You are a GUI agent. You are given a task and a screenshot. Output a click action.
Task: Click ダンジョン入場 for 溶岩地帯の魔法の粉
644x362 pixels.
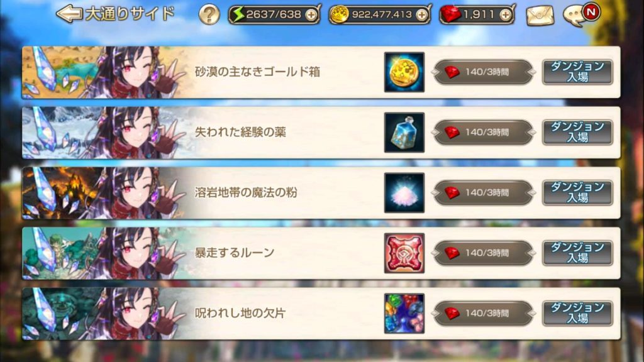coord(577,192)
